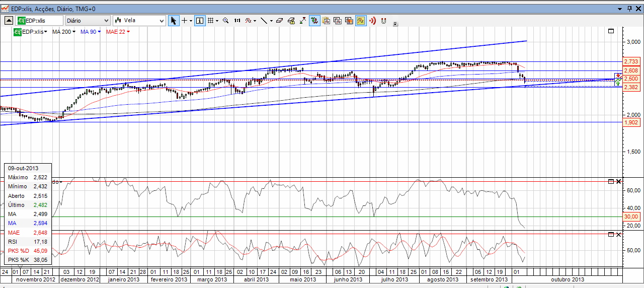Close the RSI indicator pane
This screenshot has height=288, width=644.
[x=618, y=181]
